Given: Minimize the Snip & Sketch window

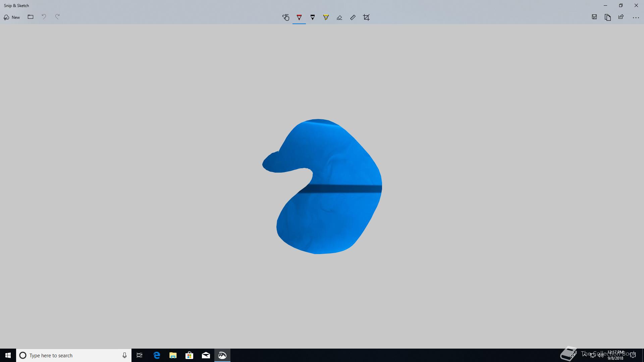Looking at the screenshot, I should coord(605,5).
